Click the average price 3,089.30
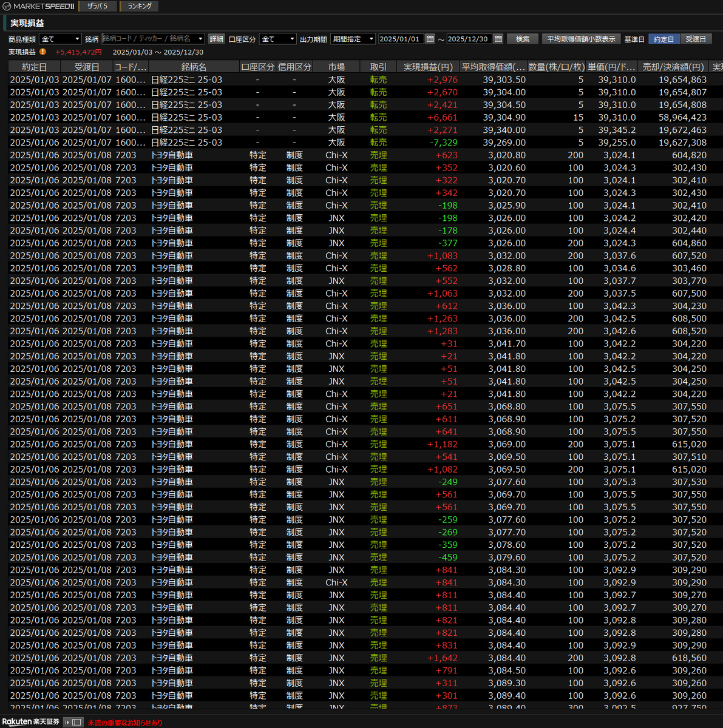The image size is (723, 728). (x=507, y=683)
